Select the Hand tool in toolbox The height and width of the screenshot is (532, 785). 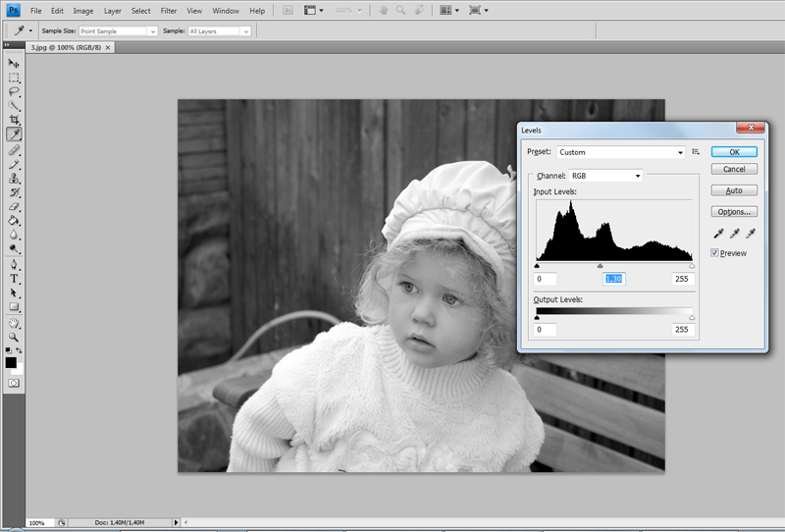pos(14,322)
